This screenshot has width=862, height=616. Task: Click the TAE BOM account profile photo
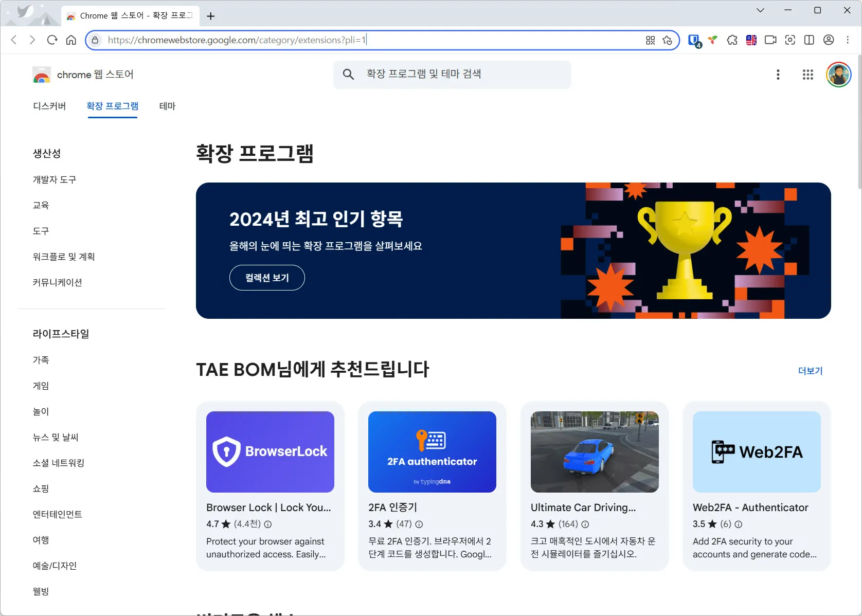(838, 74)
